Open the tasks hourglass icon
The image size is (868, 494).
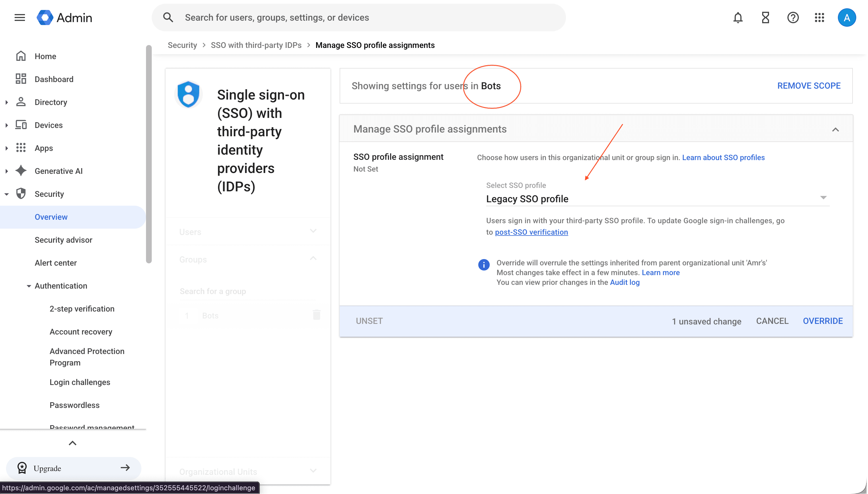pos(766,17)
